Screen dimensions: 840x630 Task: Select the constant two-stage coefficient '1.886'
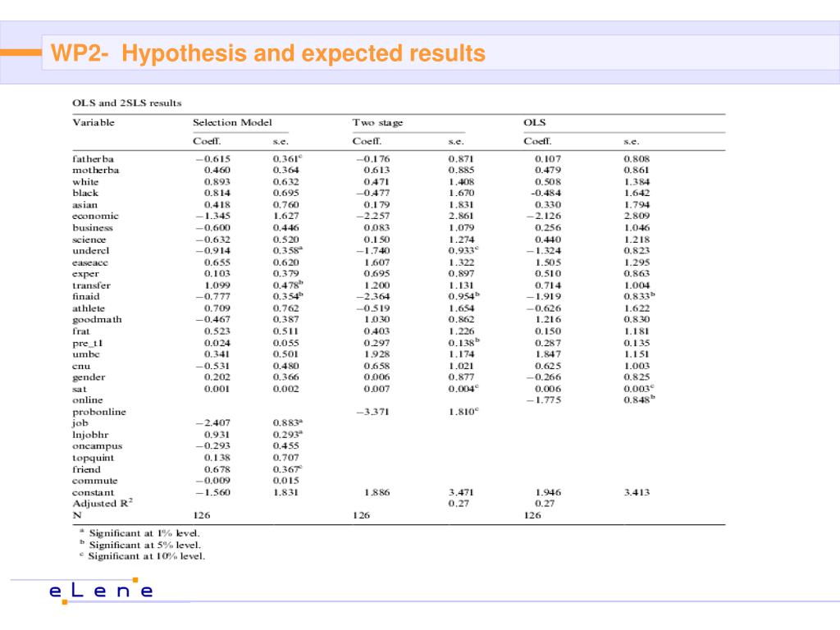tap(377, 492)
